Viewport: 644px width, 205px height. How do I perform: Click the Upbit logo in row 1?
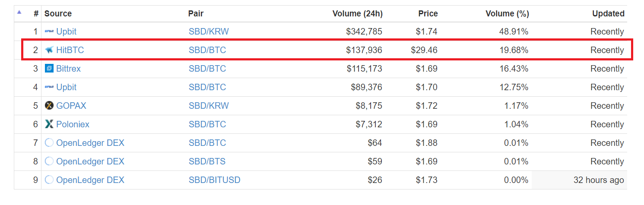tap(49, 32)
